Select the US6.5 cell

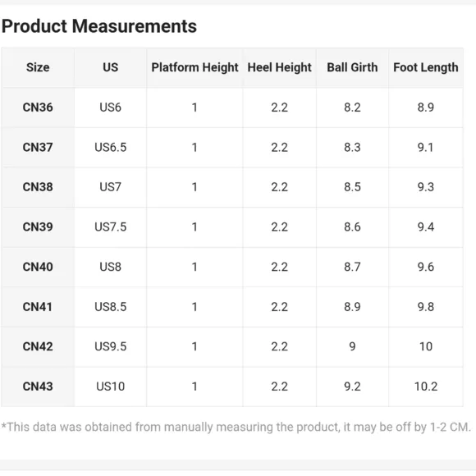click(x=111, y=147)
